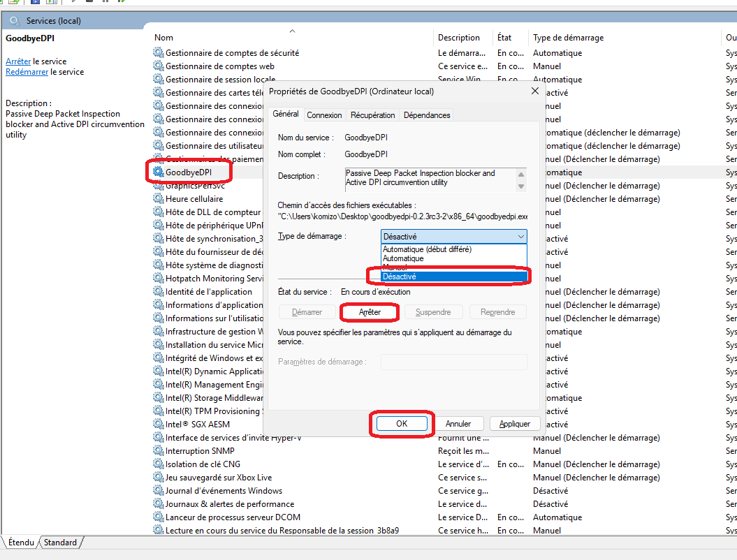Open the Type de démarrage combo box
737x560 pixels.
[x=453, y=237]
